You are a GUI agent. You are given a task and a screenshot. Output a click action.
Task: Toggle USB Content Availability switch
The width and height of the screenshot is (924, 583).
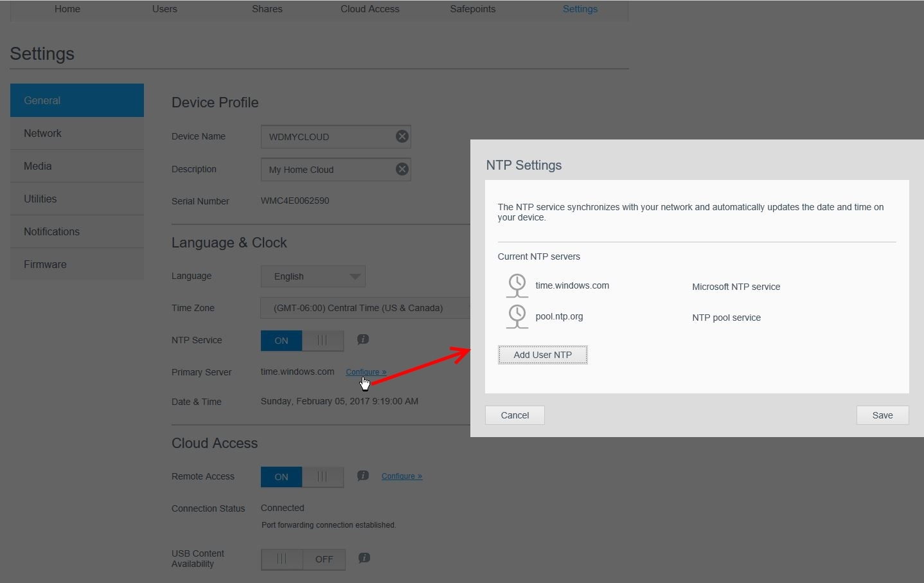(303, 559)
